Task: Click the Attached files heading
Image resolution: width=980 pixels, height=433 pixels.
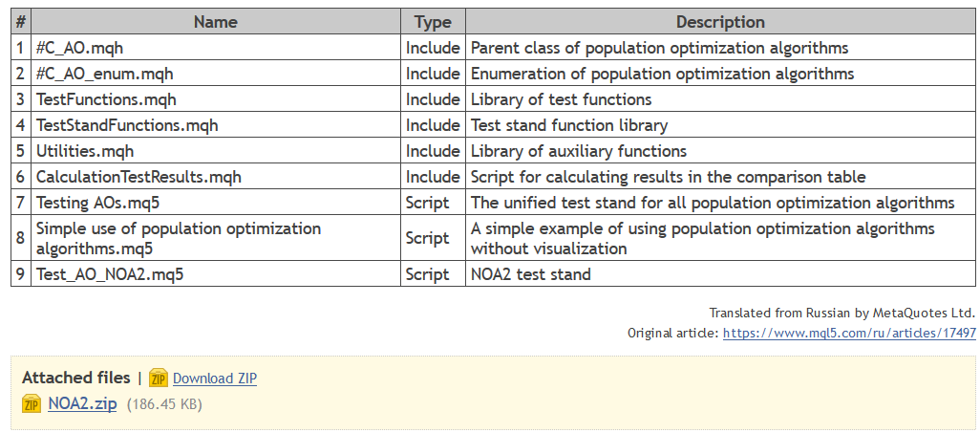Action: pos(75,378)
